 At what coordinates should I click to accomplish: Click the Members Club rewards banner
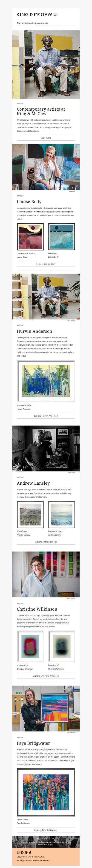[46, 842]
